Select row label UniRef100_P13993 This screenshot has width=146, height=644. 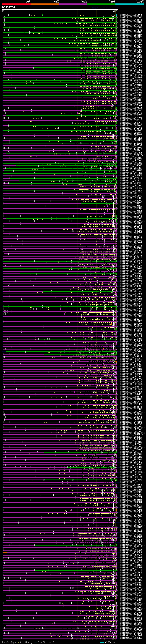coord(131,331)
